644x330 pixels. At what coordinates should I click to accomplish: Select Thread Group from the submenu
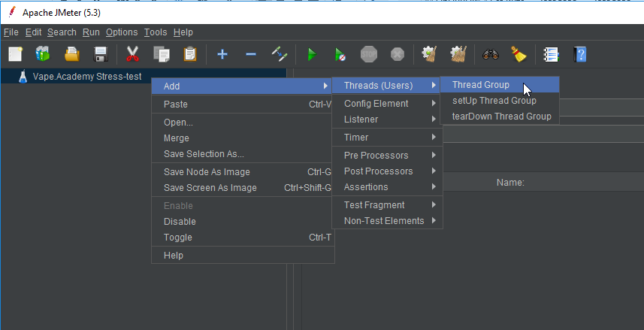481,85
